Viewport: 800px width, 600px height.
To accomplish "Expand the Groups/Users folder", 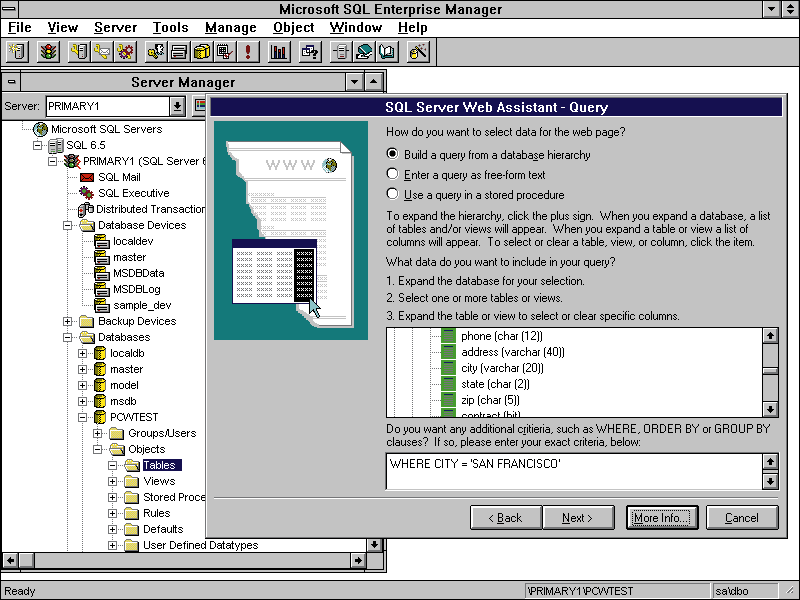I will (97, 434).
